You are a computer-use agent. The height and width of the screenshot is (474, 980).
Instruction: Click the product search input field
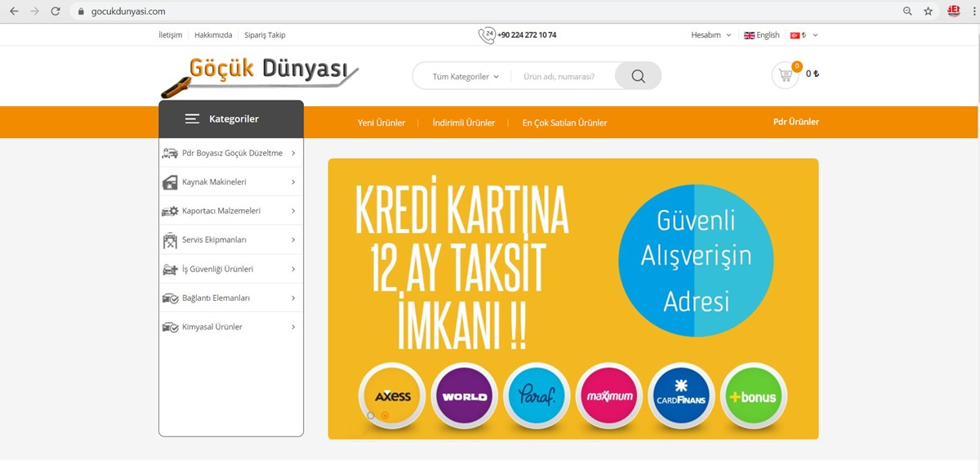click(563, 77)
